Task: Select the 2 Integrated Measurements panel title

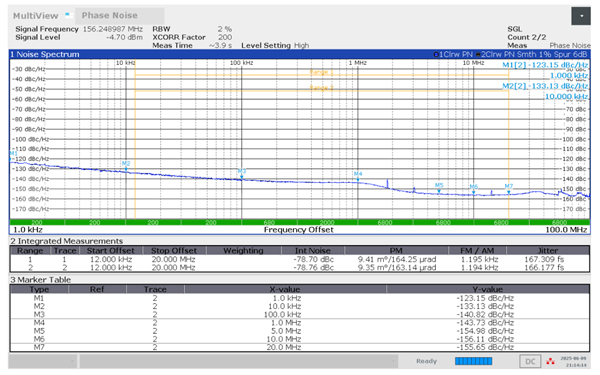Action: (67, 241)
